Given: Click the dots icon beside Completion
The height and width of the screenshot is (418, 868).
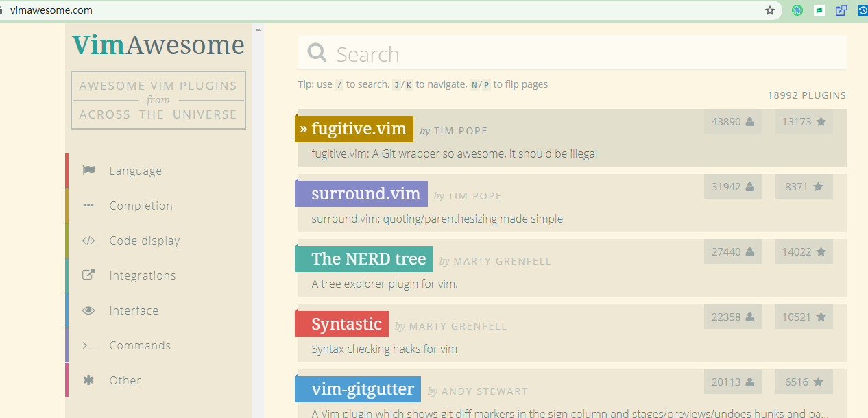Looking at the screenshot, I should click(x=88, y=205).
